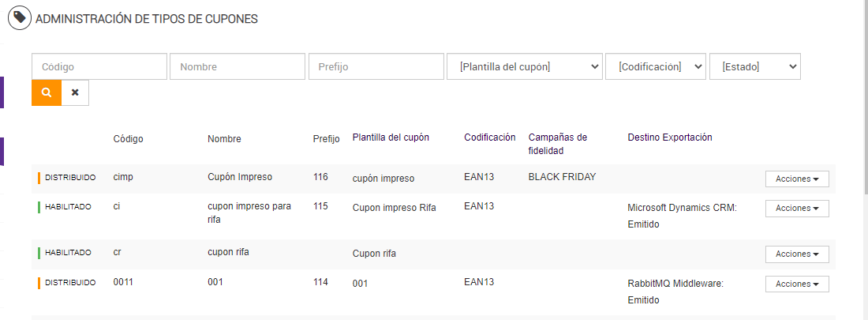The width and height of the screenshot is (868, 320).
Task: Click the HABILITADO status of cr row
Action: (x=68, y=253)
